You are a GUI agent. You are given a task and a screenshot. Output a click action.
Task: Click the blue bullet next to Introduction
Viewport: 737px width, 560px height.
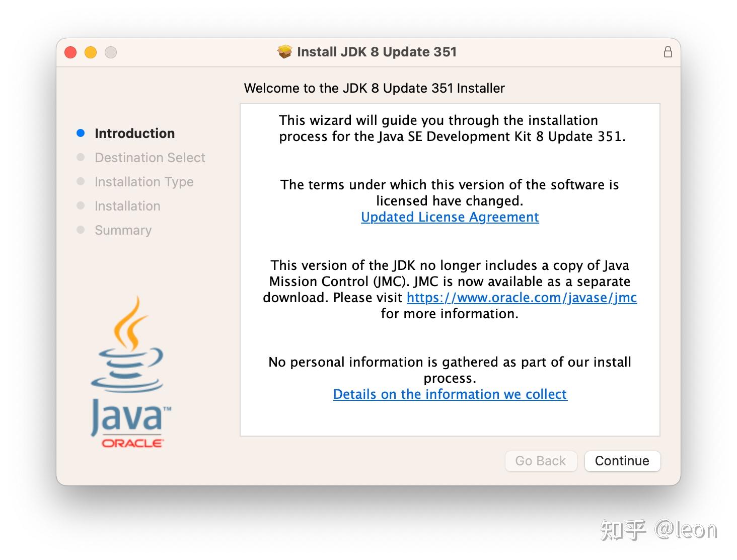tap(81, 133)
